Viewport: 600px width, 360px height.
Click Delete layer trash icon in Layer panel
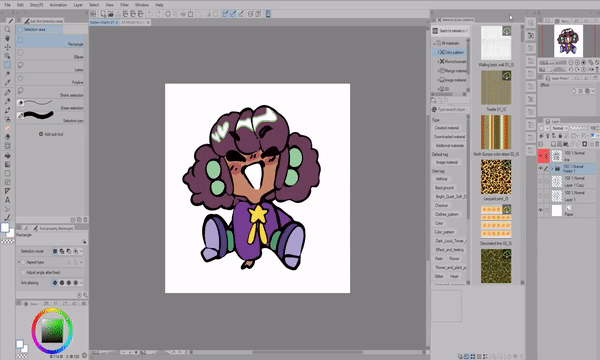tap(597, 144)
